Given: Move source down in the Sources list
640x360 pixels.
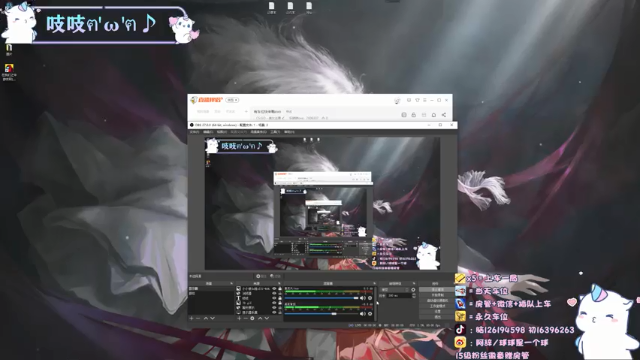Looking at the screenshot, I should [x=267, y=318].
